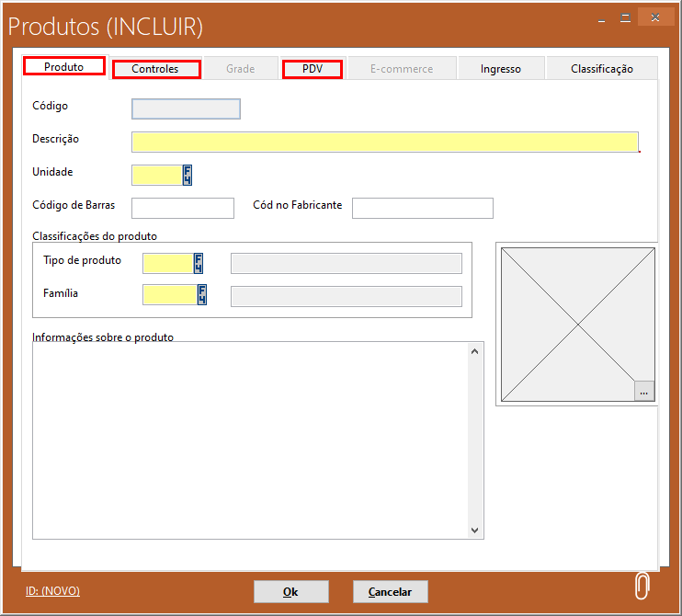Open the PDV tab
This screenshot has width=682, height=616.
[x=313, y=69]
